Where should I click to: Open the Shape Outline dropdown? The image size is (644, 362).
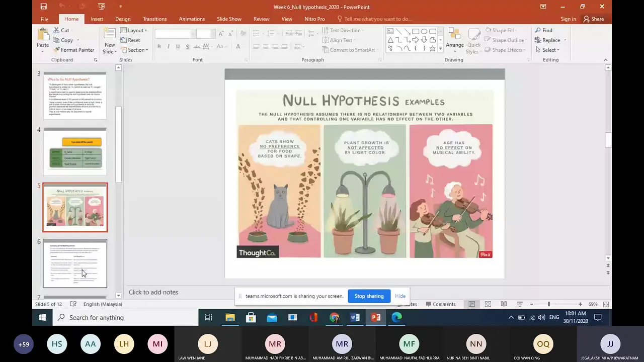pyautogui.click(x=506, y=40)
